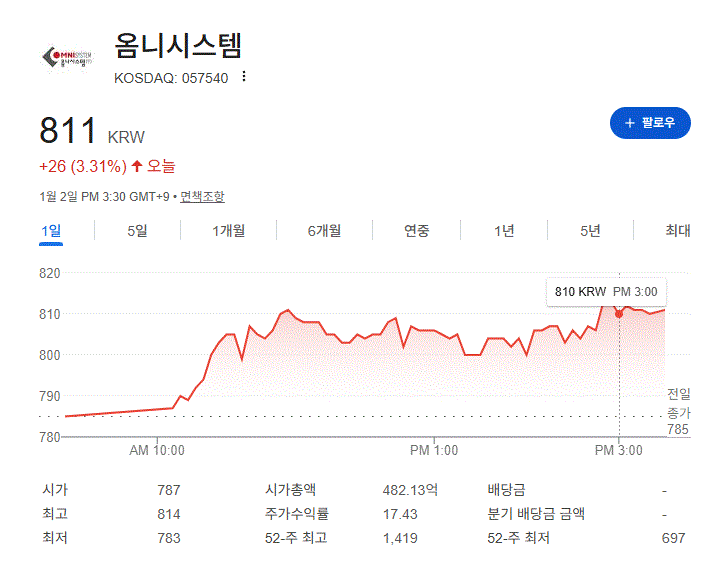Click the 주가수익률 label

click(297, 514)
